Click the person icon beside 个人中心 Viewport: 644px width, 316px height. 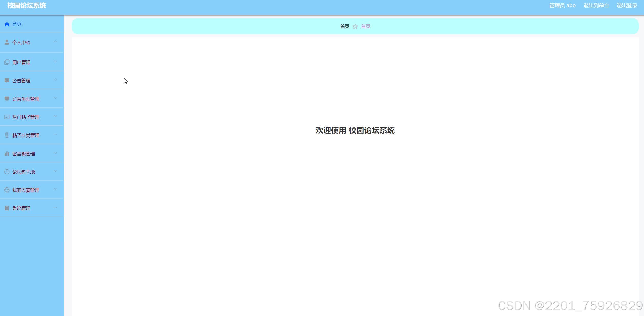tap(7, 42)
